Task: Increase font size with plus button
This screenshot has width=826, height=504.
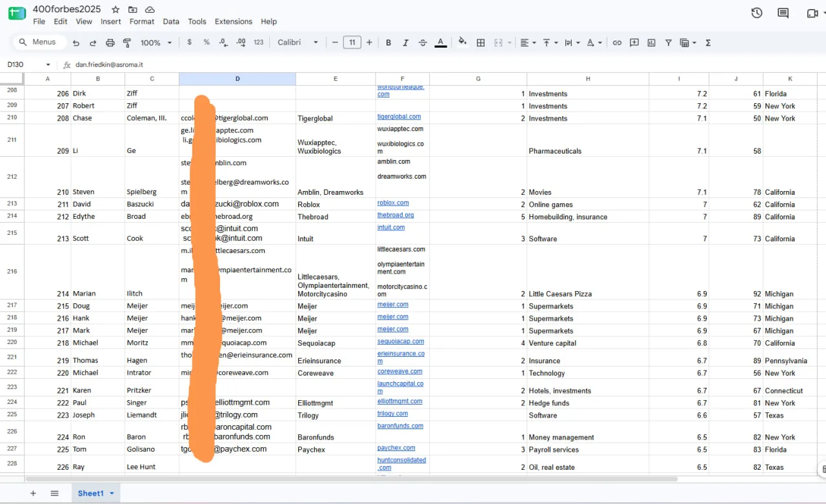Action: (369, 43)
